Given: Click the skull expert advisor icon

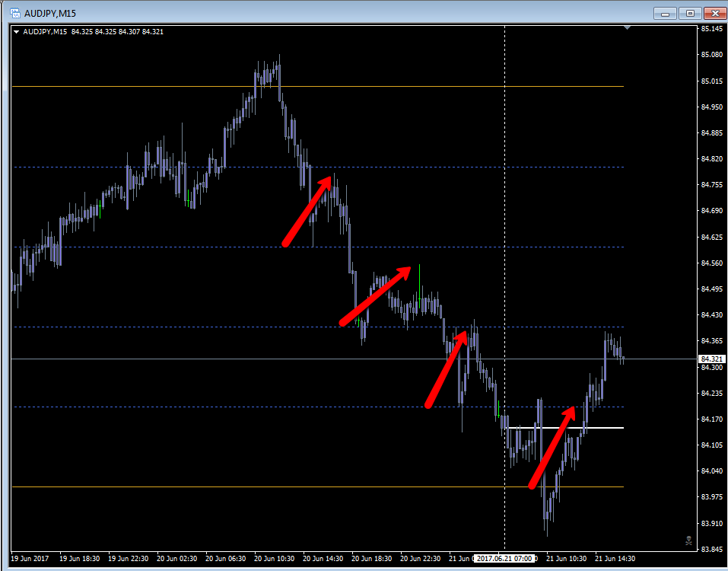Looking at the screenshot, I should pos(689,541).
